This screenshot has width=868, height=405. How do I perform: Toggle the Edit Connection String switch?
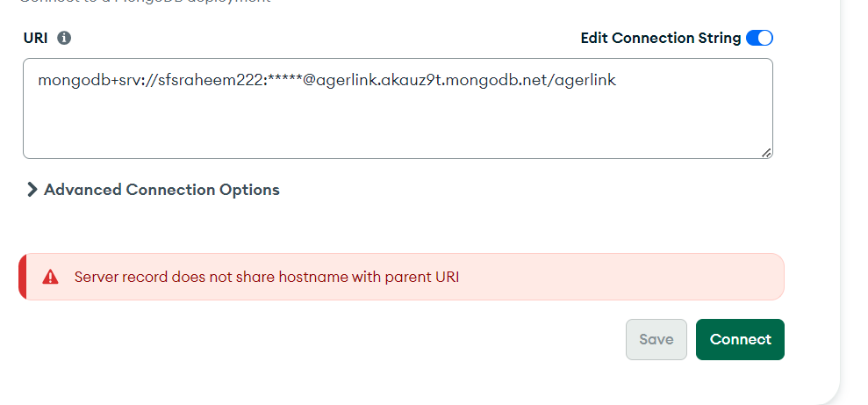[x=759, y=38]
